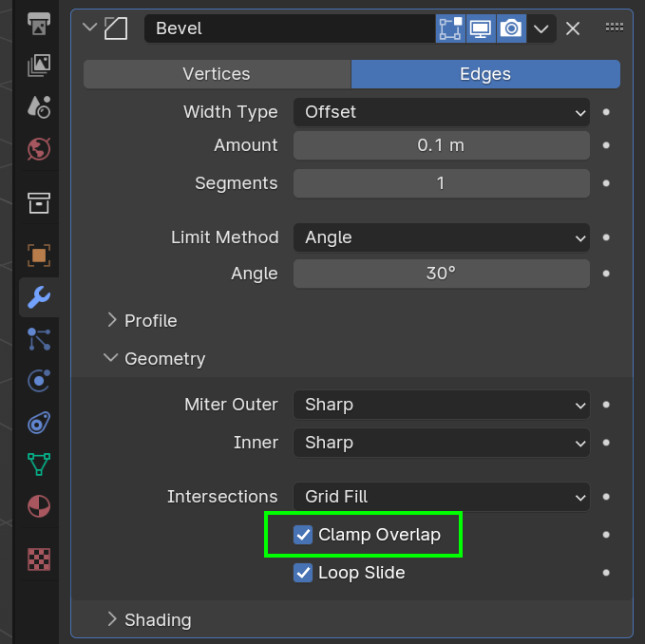Screen dimensions: 645x644
Task: Switch to World properties icon
Action: [39, 148]
